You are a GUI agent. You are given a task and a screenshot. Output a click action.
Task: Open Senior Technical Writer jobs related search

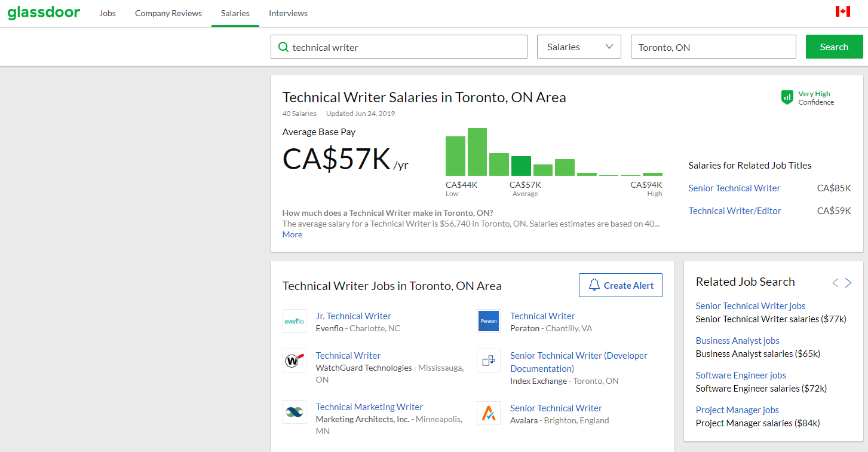750,306
